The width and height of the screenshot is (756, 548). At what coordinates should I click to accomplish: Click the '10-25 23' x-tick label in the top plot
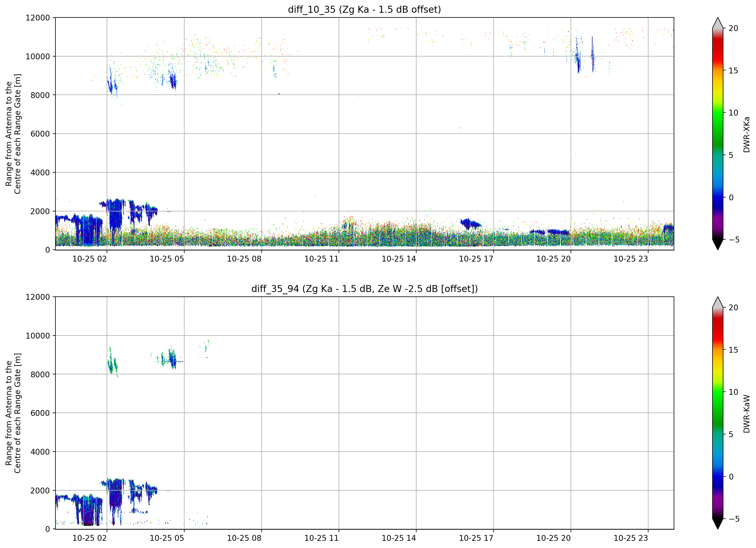(x=631, y=259)
